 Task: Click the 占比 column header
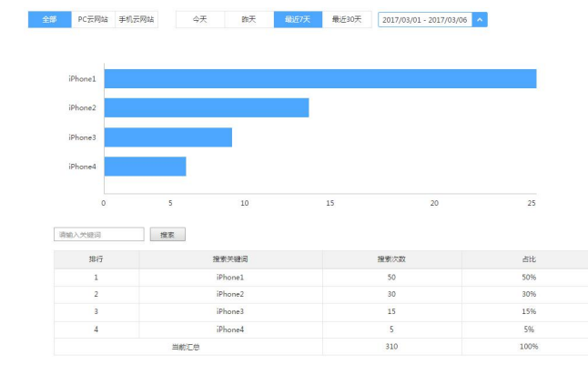point(529,259)
